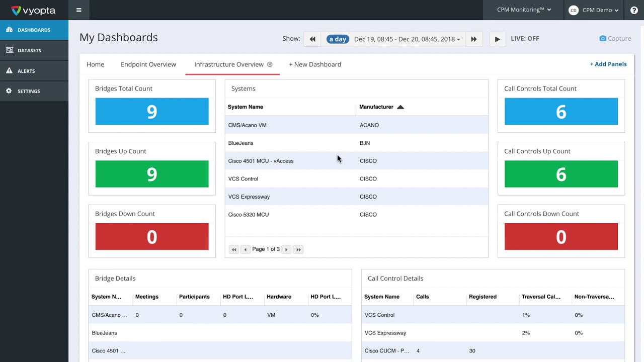644x362 pixels.
Task: Go to next page in Systems table
Action: (286, 249)
